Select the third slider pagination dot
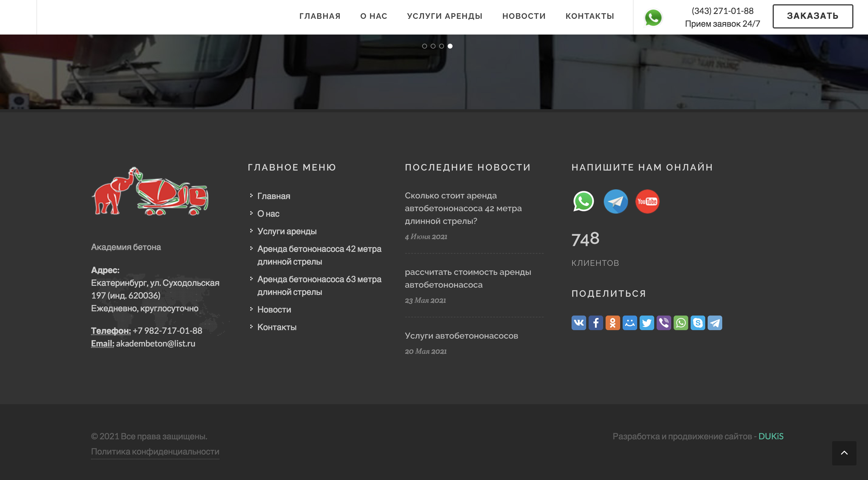868x480 pixels. point(441,46)
